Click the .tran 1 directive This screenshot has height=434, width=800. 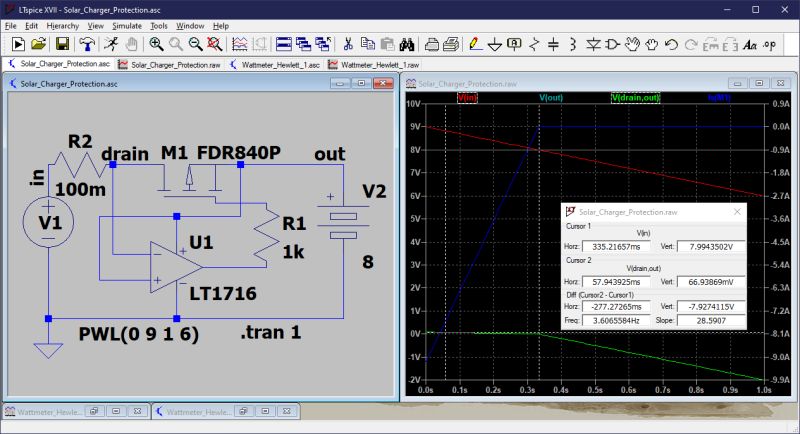(x=270, y=333)
